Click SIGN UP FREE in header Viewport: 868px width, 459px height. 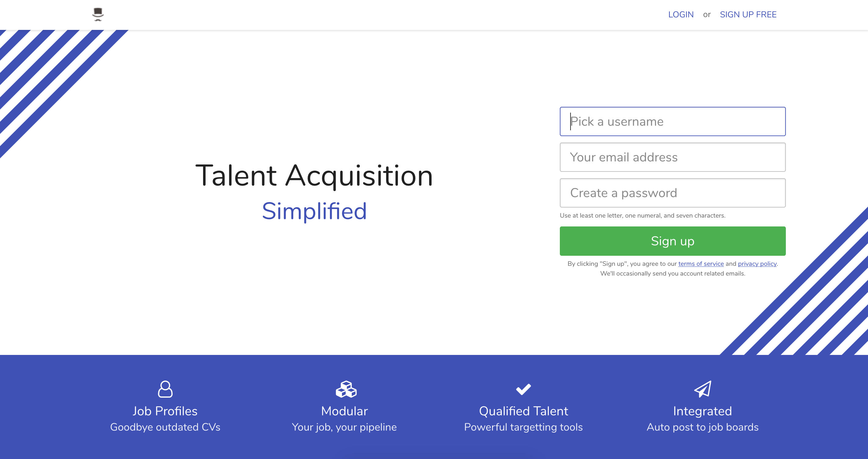pyautogui.click(x=748, y=14)
